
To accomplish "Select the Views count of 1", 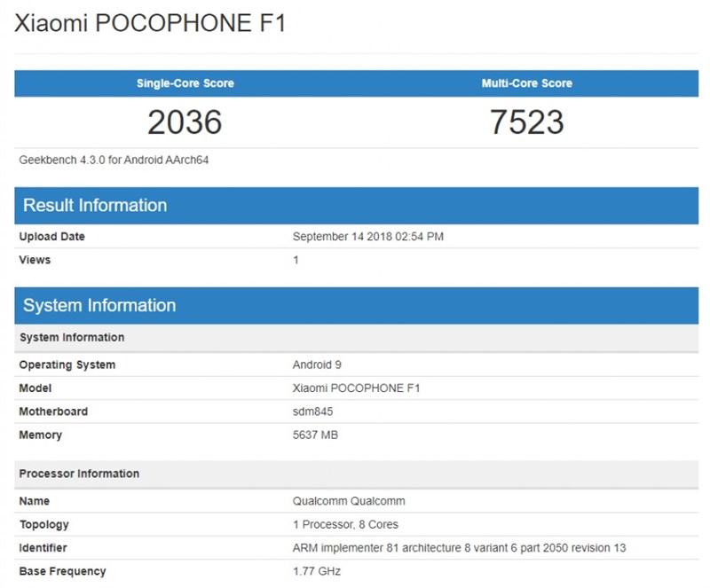I will point(296,260).
